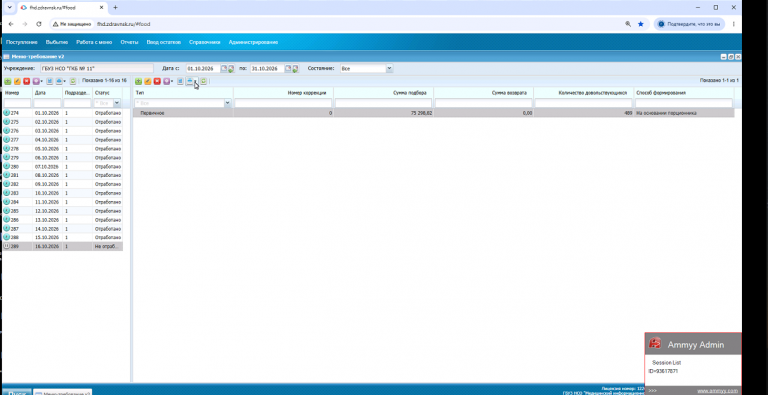
Task: Click Меню-требование v2 taskbar button
Action: [63, 392]
